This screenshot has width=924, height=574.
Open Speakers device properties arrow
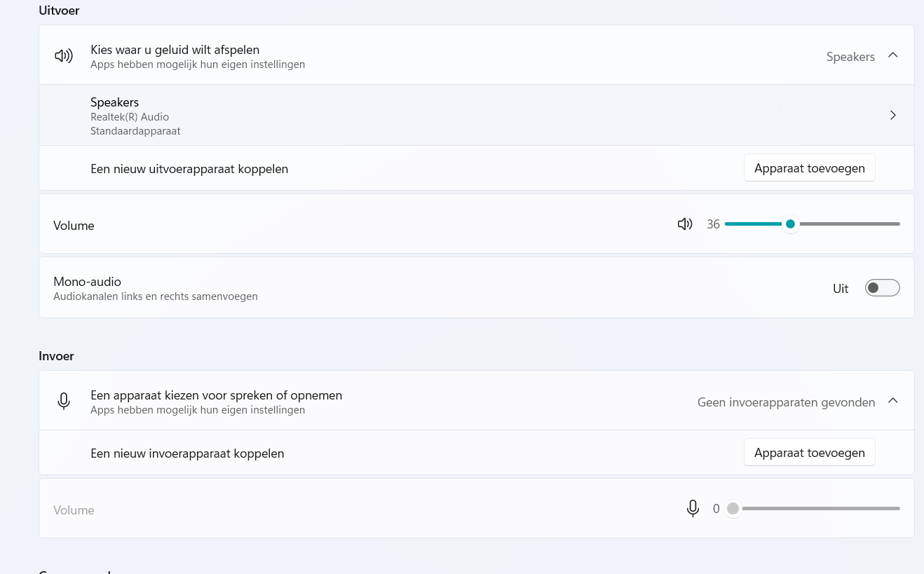(893, 115)
